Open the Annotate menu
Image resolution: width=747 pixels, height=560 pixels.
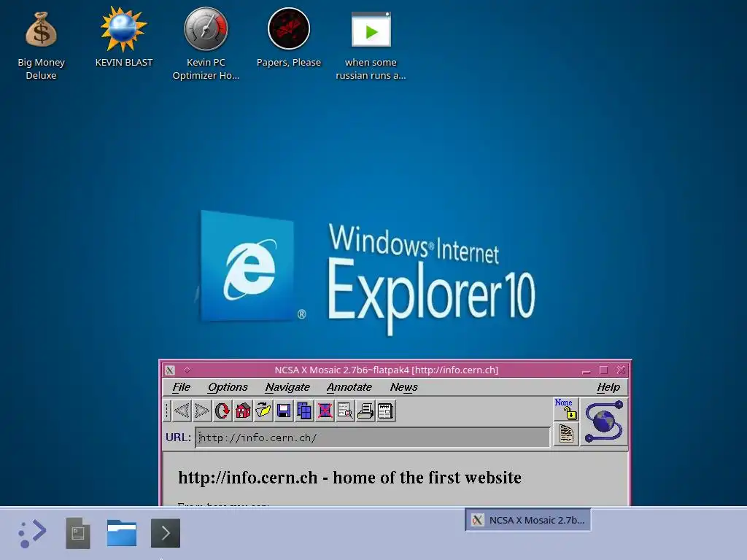(349, 387)
